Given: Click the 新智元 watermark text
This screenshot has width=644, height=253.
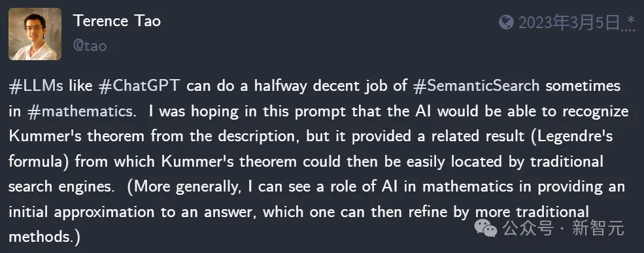Looking at the screenshot, I should click(x=598, y=228).
